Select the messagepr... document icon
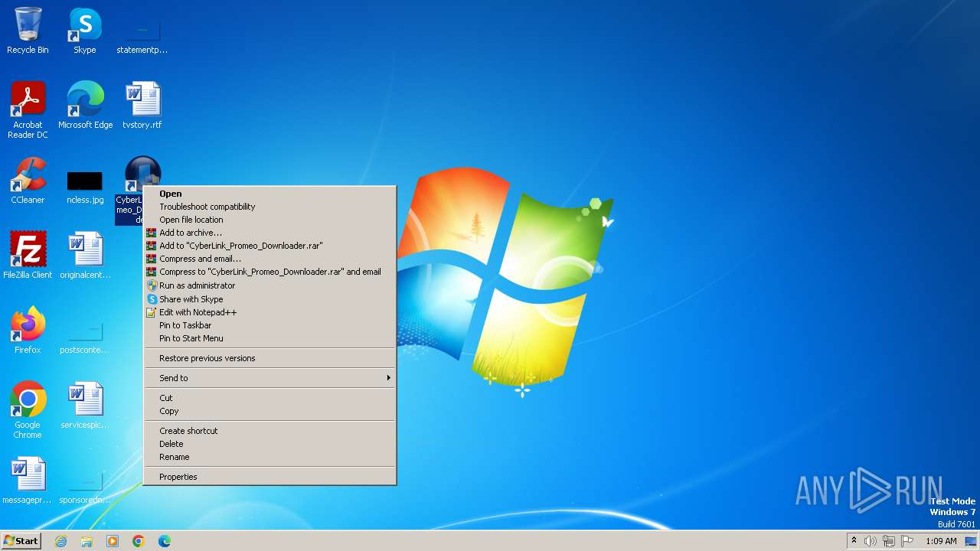The image size is (980, 551). [28, 481]
